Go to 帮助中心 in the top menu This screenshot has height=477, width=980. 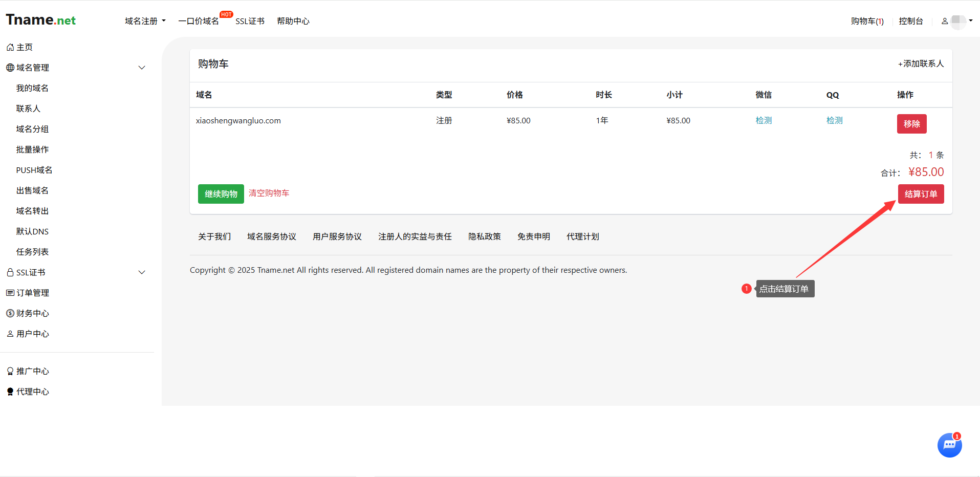tap(293, 21)
